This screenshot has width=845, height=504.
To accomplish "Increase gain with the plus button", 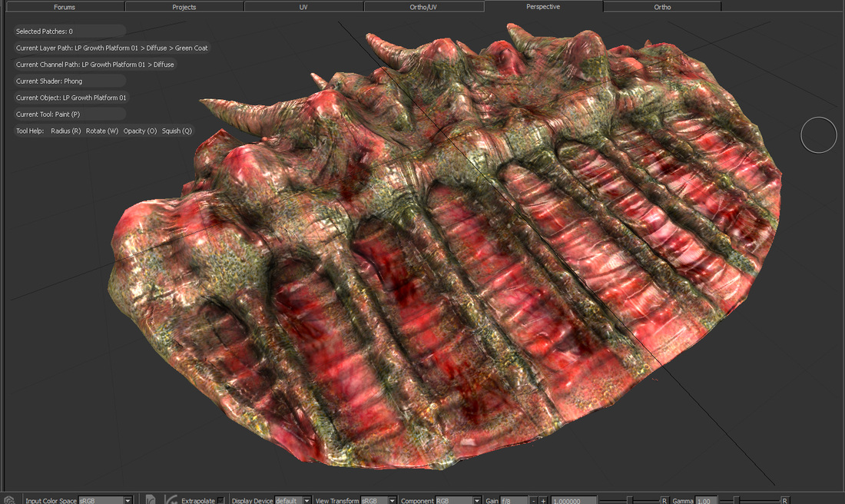I will coord(543,500).
